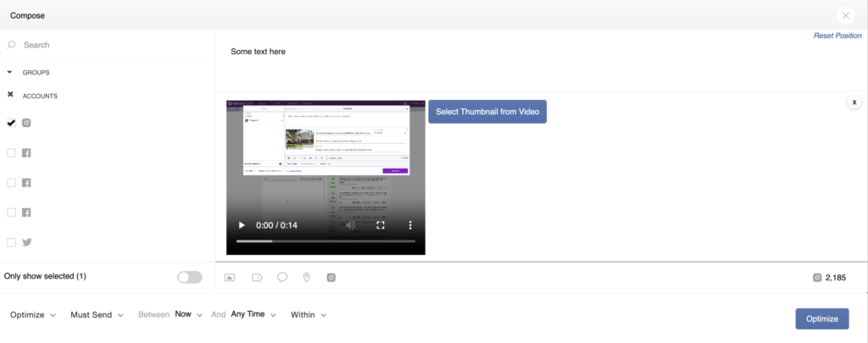Open the video in fullscreen
The height and width of the screenshot is (343, 868).
pos(381,225)
